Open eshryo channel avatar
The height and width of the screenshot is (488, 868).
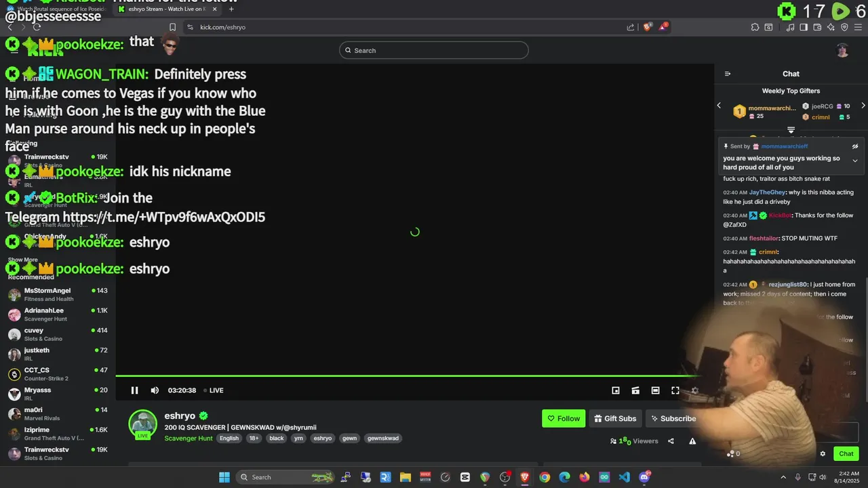point(143,424)
